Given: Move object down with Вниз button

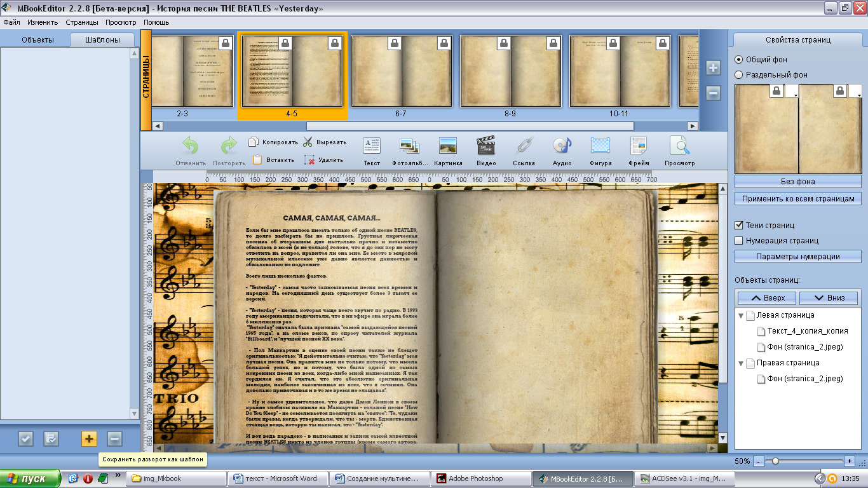Looking at the screenshot, I should click(829, 298).
